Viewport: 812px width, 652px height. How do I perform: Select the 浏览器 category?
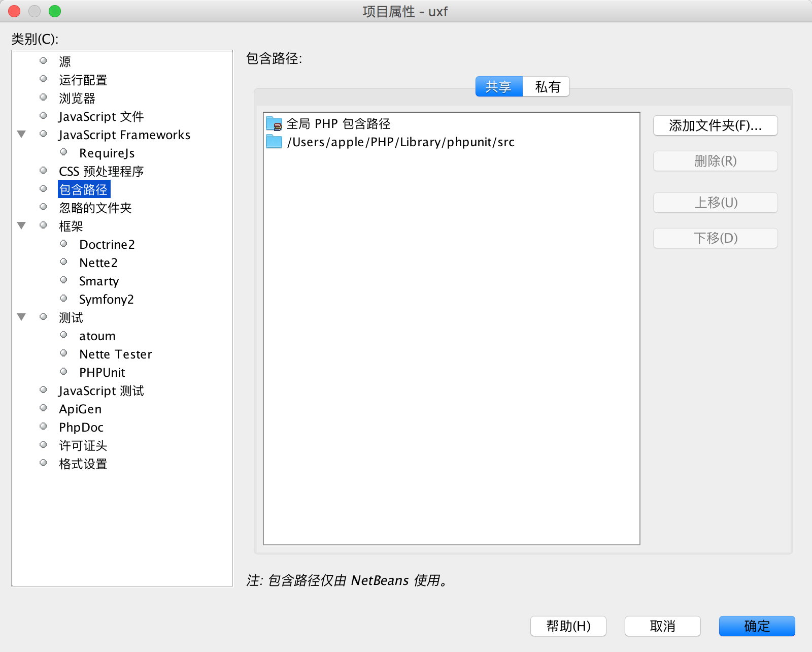pyautogui.click(x=77, y=98)
